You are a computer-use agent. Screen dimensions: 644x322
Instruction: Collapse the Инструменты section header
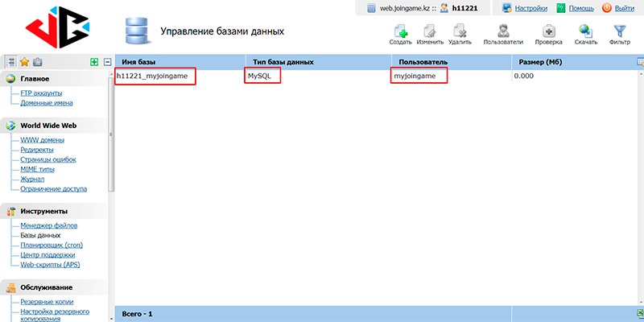coord(54,211)
